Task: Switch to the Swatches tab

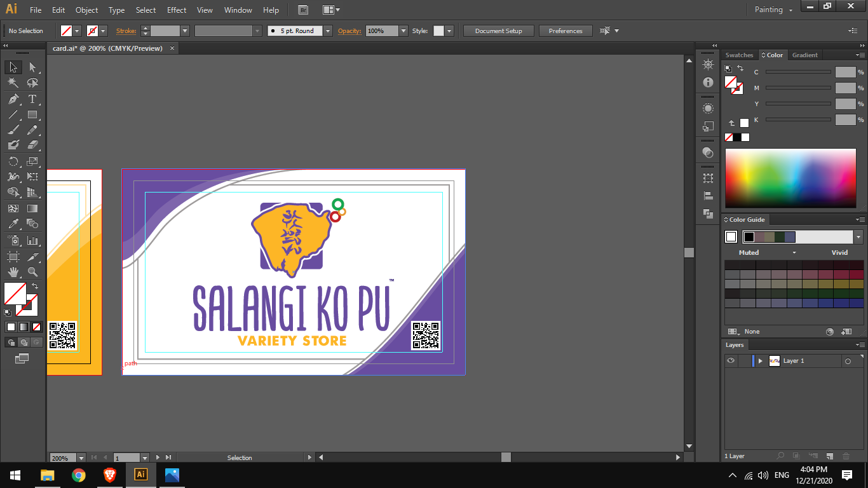Action: tap(739, 55)
